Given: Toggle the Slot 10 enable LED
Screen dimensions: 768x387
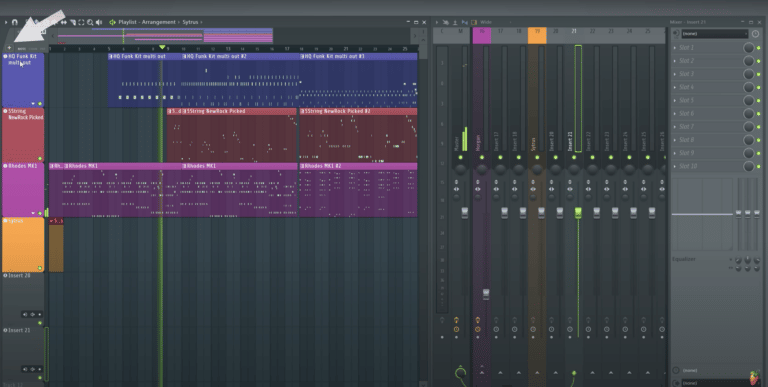Looking at the screenshot, I should point(759,167).
